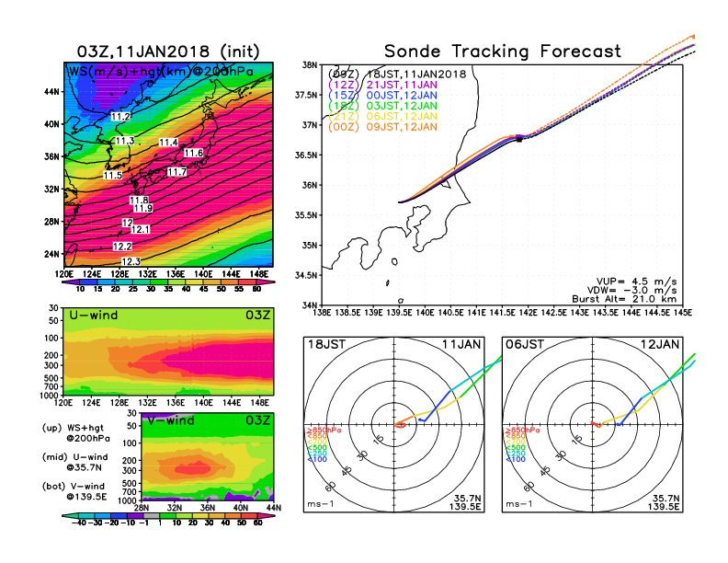Click "(bot) V-wind @139.5E" description

point(74,491)
